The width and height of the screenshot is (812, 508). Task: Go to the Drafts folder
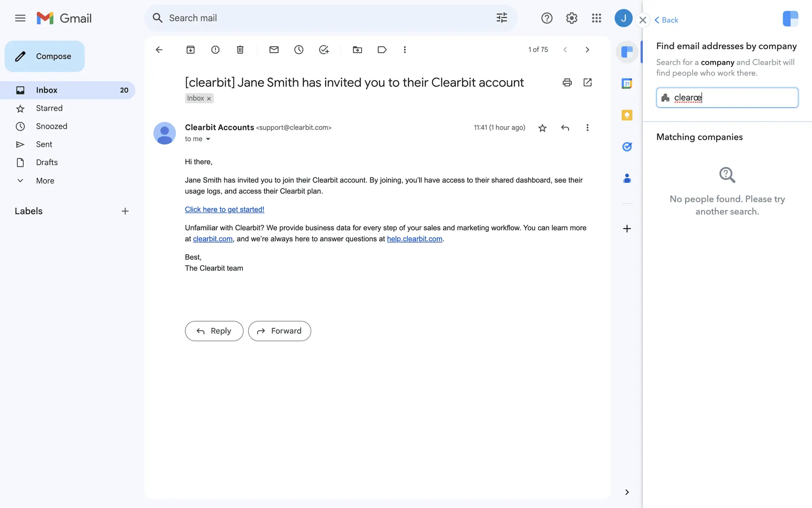(x=47, y=163)
